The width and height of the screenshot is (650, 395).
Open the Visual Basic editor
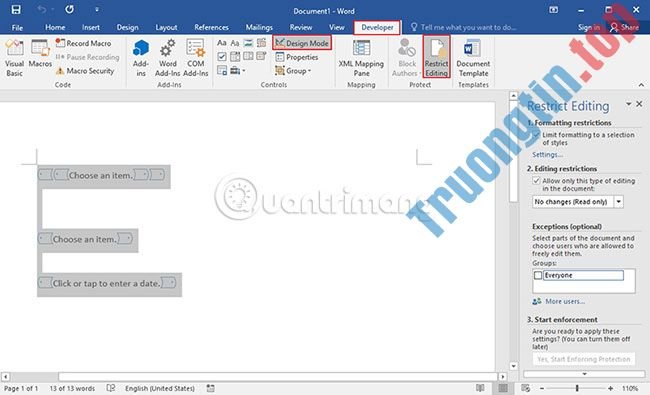(x=14, y=58)
